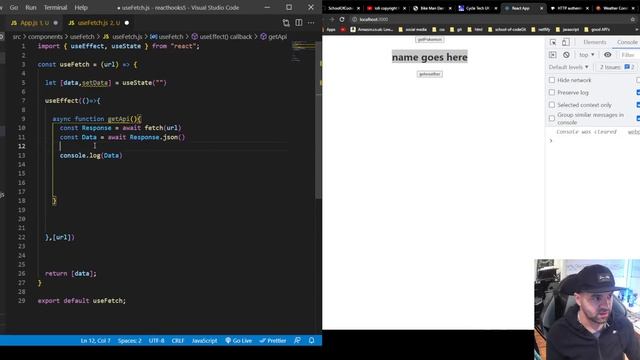Open the netlify bookmarks folder
This screenshot has height=360, width=640.
click(541, 29)
